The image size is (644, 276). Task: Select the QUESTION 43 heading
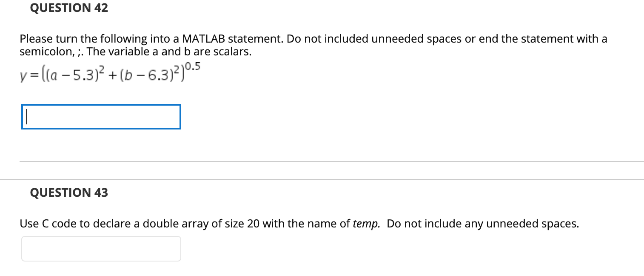coord(68,193)
